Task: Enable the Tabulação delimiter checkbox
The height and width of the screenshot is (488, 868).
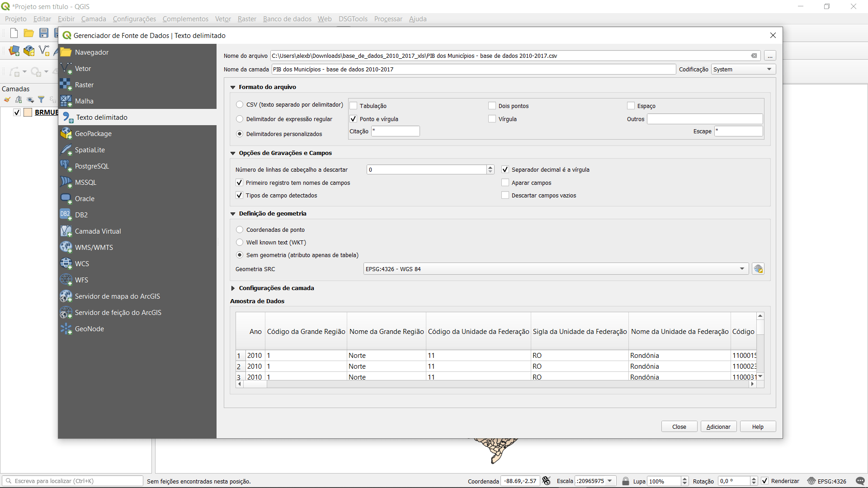Action: [354, 106]
